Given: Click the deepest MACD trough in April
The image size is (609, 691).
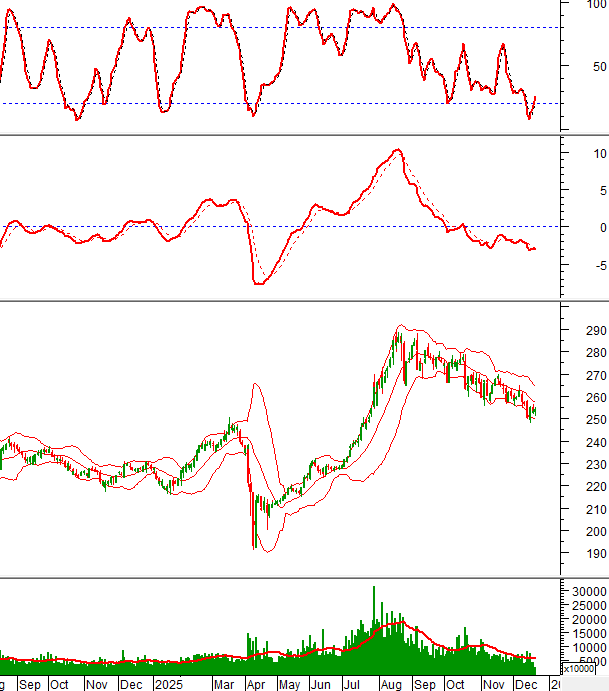Looking at the screenshot, I should (258, 283).
